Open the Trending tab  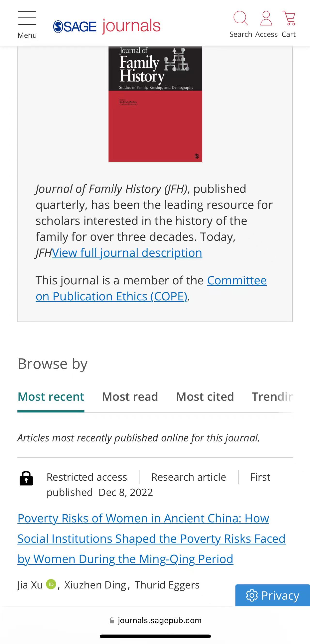tap(272, 396)
